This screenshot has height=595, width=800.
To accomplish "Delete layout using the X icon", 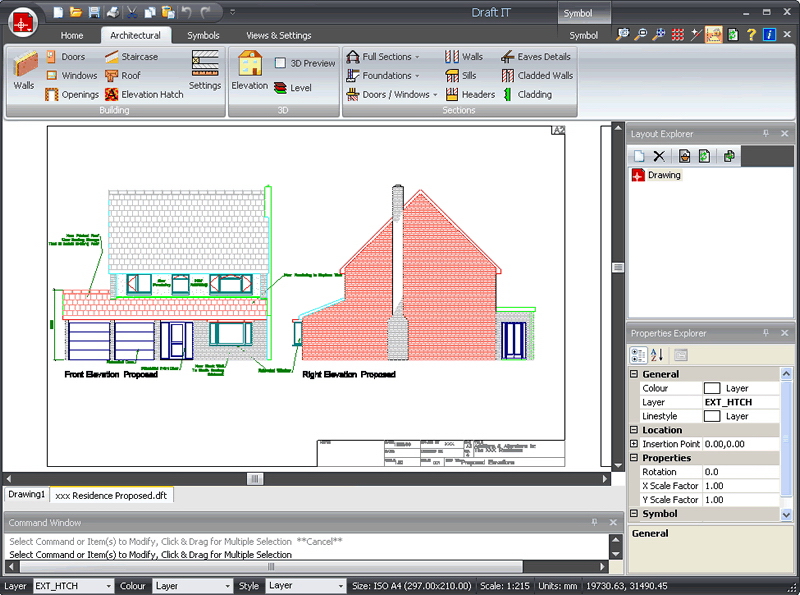I will (659, 156).
